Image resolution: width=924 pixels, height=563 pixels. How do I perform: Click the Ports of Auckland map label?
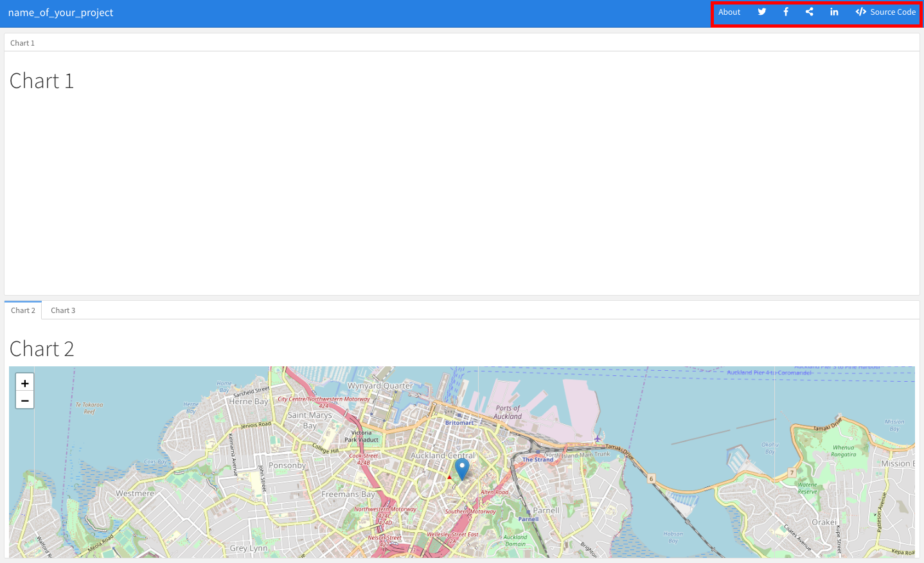point(508,412)
